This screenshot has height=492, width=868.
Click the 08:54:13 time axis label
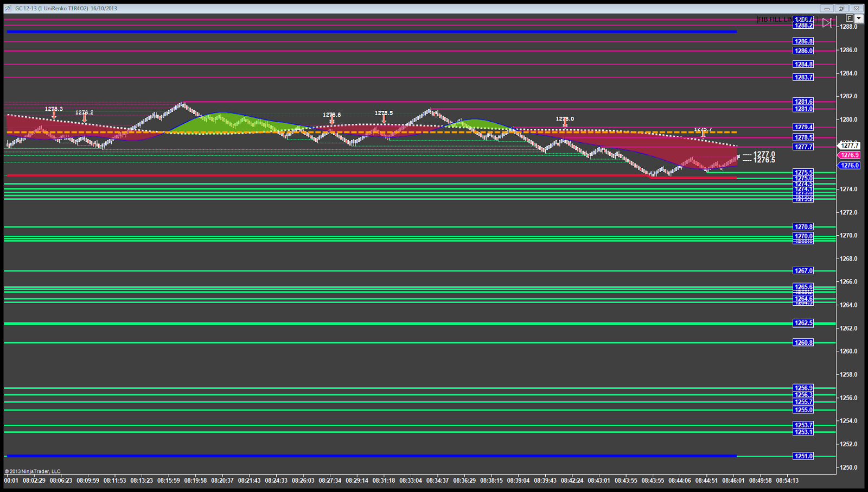pyautogui.click(x=787, y=480)
